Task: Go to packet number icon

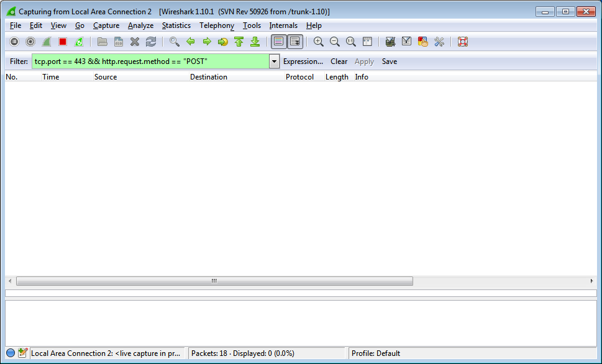Action: point(222,42)
